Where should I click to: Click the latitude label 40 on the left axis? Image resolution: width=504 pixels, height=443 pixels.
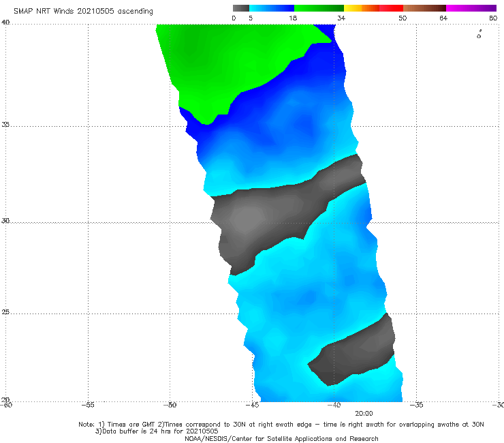tap(5, 22)
